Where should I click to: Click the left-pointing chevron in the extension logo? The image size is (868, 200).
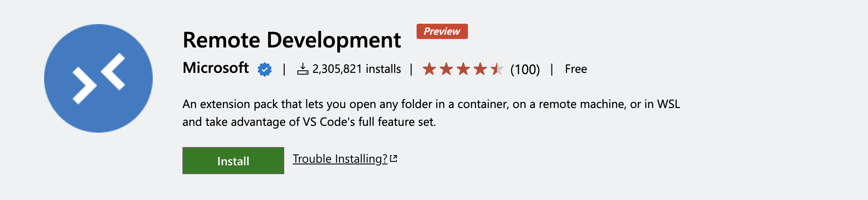(113, 71)
